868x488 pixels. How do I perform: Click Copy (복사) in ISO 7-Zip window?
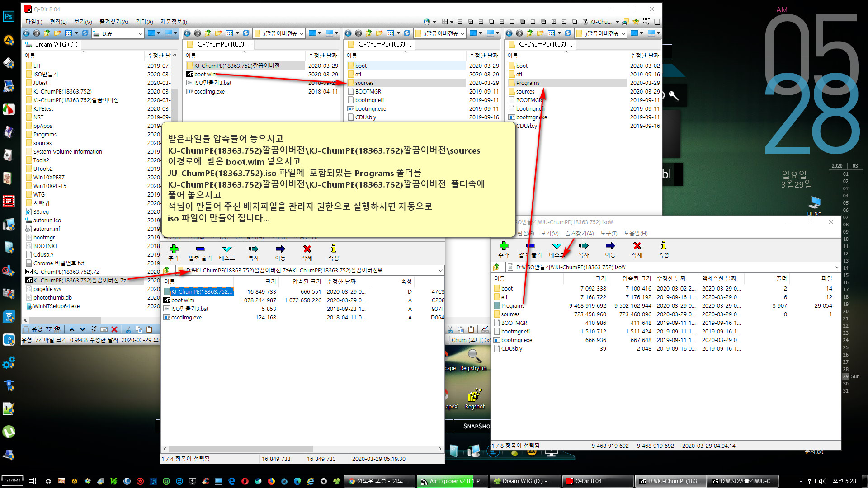coord(584,249)
